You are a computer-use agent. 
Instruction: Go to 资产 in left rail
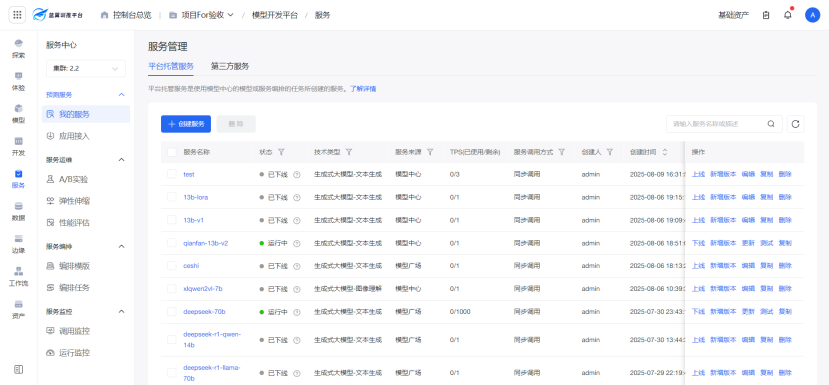(x=19, y=310)
